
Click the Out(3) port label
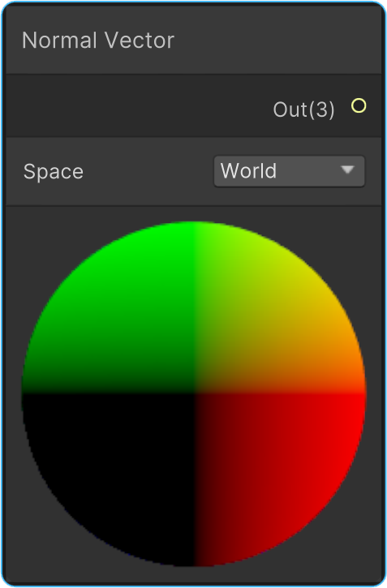[x=303, y=109]
